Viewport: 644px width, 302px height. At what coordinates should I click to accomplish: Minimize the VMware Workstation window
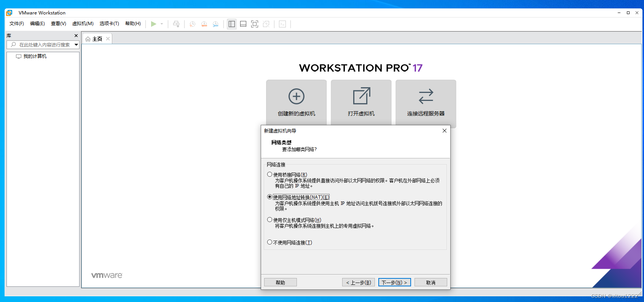(619, 13)
